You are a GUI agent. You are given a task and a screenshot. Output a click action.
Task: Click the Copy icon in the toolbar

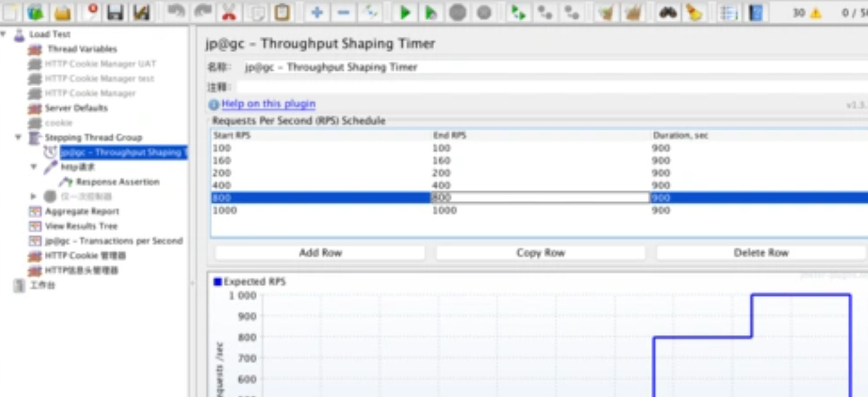pos(256,11)
